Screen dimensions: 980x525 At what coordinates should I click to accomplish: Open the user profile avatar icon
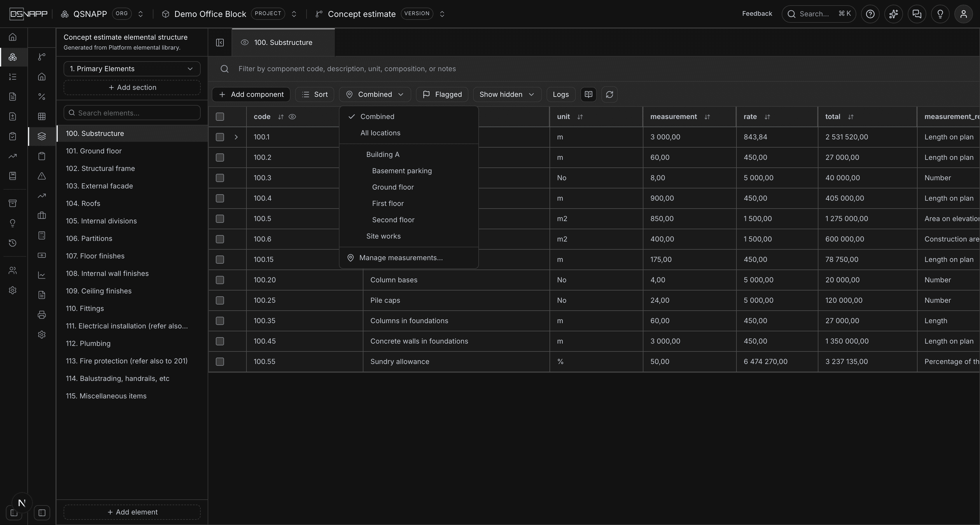click(963, 14)
